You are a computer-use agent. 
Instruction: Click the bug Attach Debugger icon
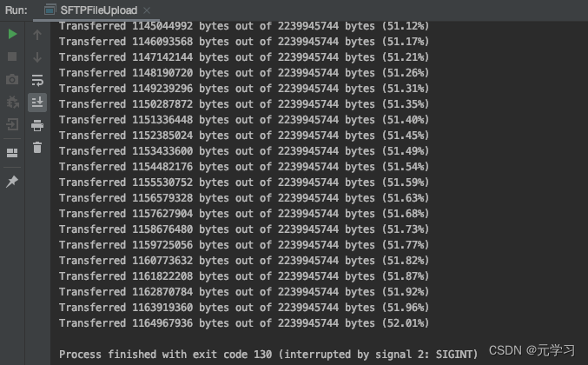point(12,102)
